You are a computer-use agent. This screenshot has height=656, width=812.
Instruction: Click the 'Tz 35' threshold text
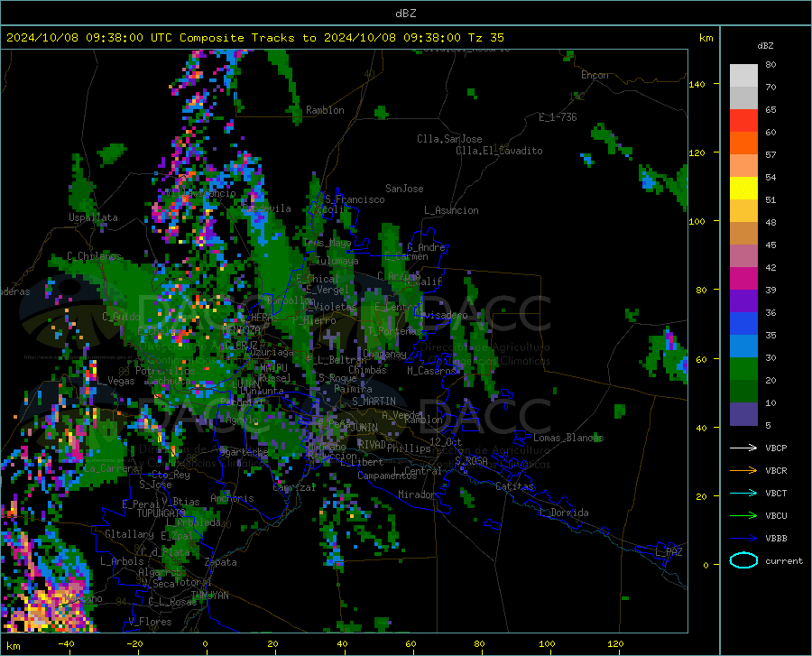coord(485,38)
